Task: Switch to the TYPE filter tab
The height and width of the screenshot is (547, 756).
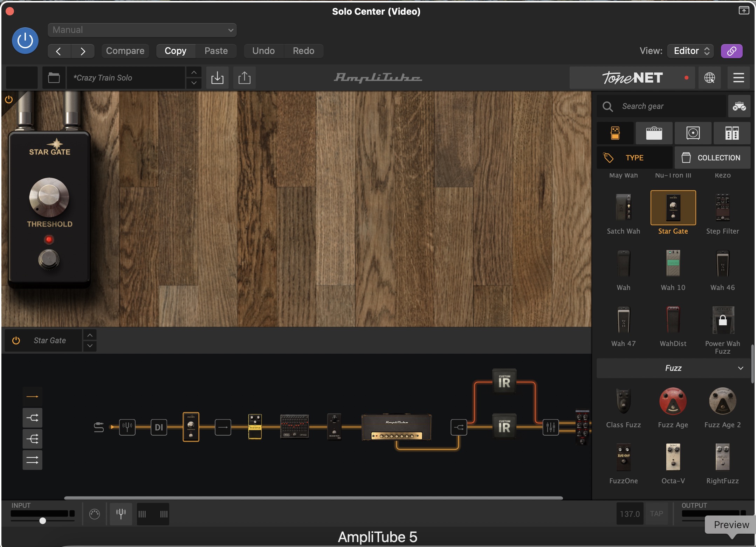Action: tap(634, 158)
